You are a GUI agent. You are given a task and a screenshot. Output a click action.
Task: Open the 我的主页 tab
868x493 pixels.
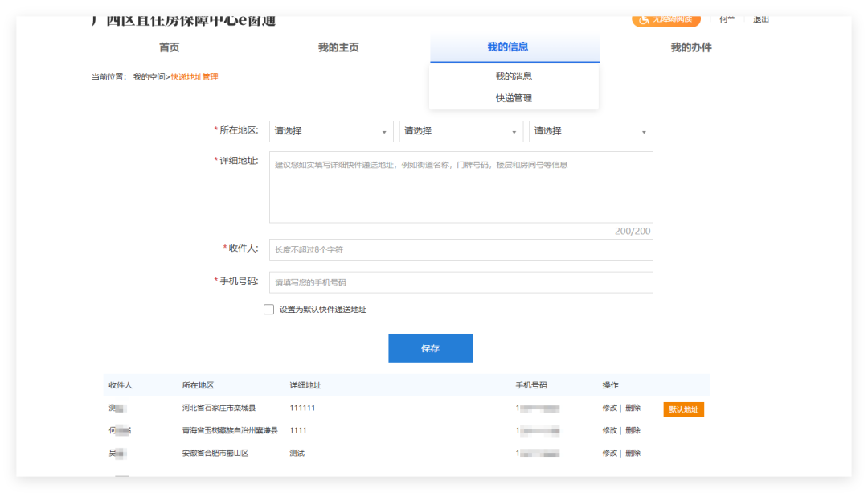[x=338, y=47]
